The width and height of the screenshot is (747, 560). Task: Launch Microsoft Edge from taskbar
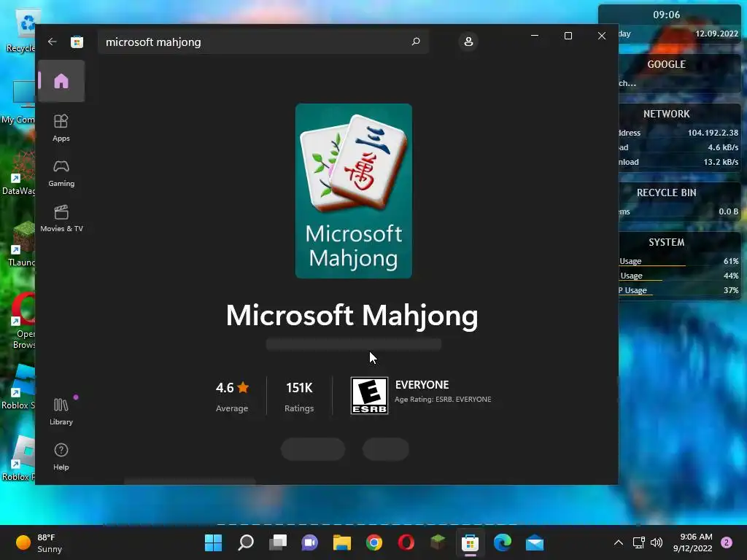(x=502, y=542)
